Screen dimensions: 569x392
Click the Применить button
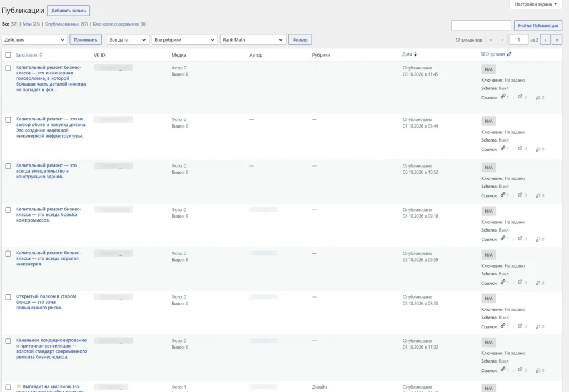[x=86, y=40]
